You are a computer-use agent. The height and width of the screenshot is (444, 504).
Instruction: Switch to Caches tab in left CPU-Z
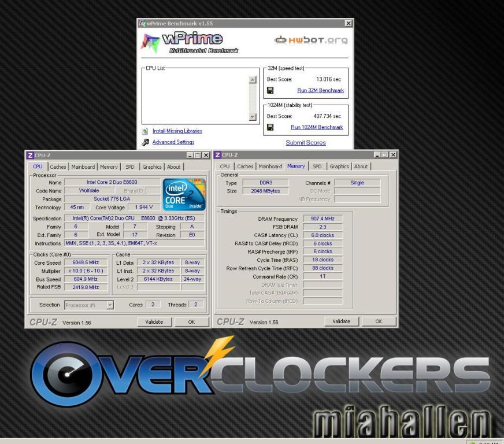pos(58,167)
